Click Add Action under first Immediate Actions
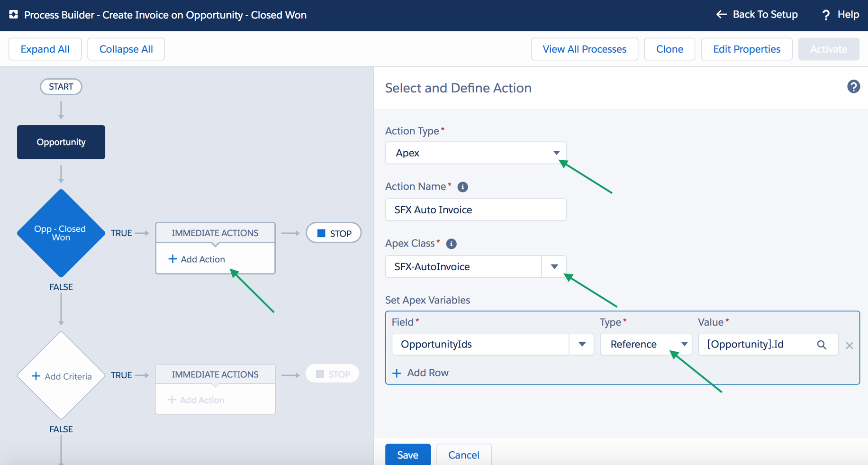The height and width of the screenshot is (465, 868). pos(197,259)
